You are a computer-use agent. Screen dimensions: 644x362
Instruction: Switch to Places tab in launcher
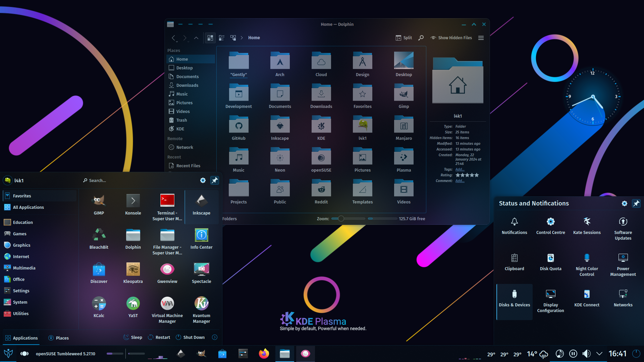[x=59, y=338]
